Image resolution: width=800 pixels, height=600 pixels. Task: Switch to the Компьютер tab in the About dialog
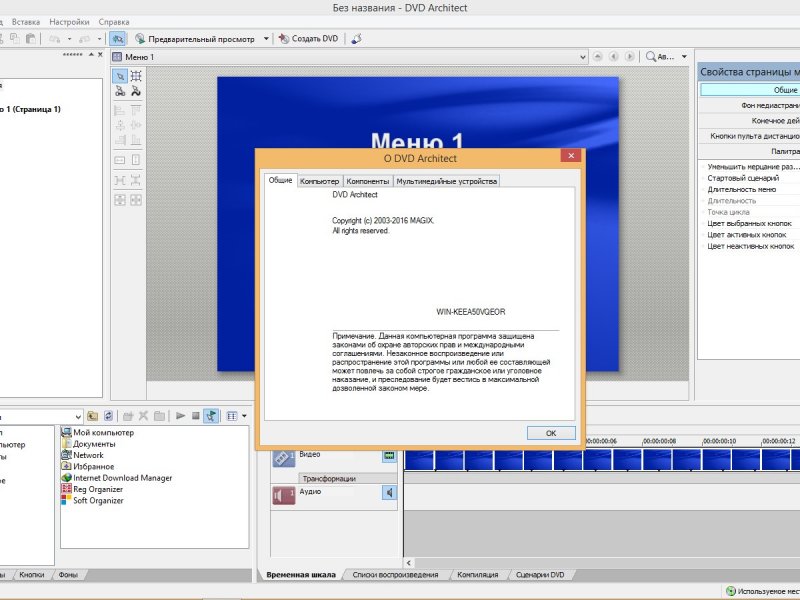319,181
